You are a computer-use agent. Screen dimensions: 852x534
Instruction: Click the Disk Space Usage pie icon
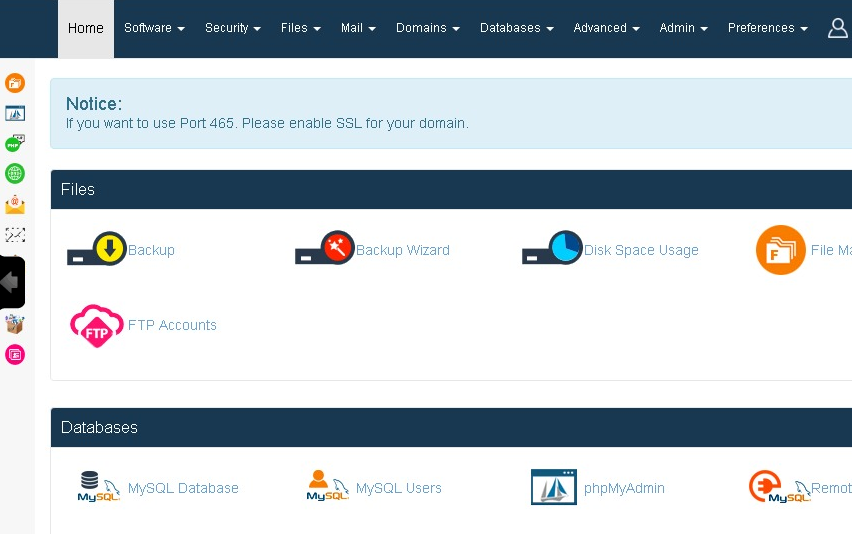[x=552, y=249]
